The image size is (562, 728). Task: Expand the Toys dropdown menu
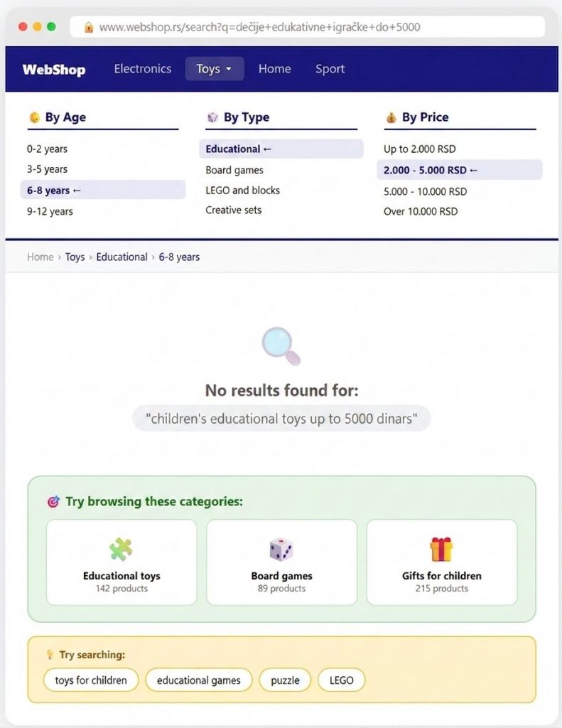[x=215, y=69]
